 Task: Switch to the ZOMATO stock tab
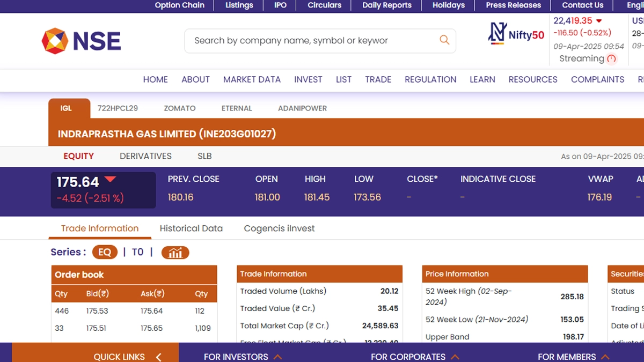(180, 108)
